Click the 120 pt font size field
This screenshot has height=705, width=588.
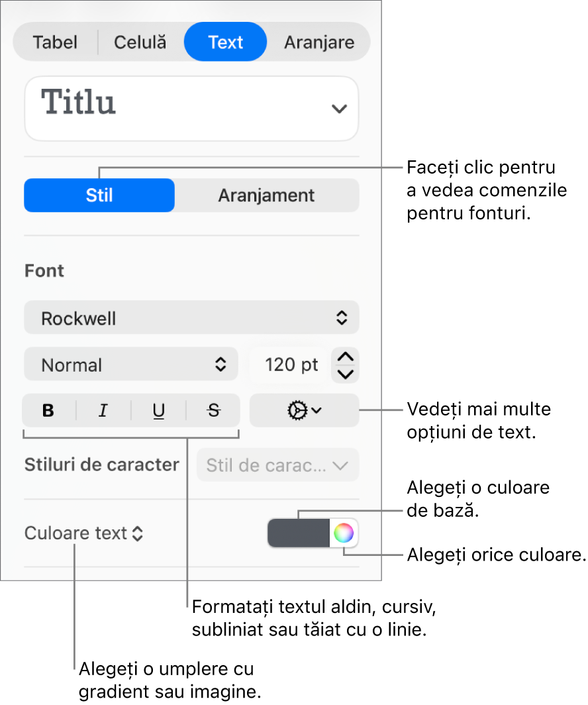click(291, 364)
